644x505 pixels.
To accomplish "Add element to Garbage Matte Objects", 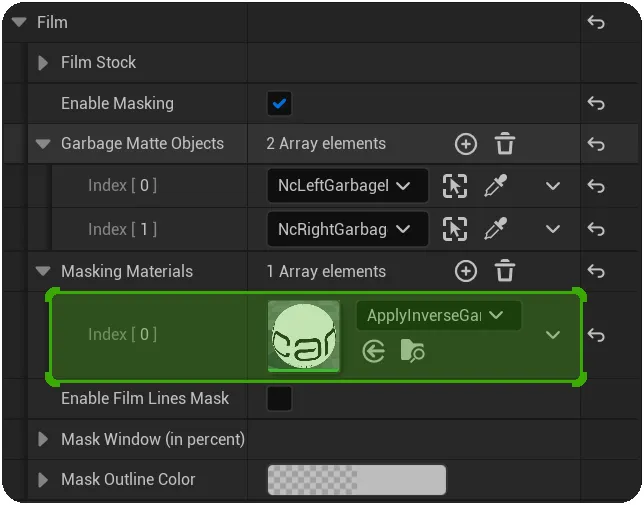I will (466, 144).
